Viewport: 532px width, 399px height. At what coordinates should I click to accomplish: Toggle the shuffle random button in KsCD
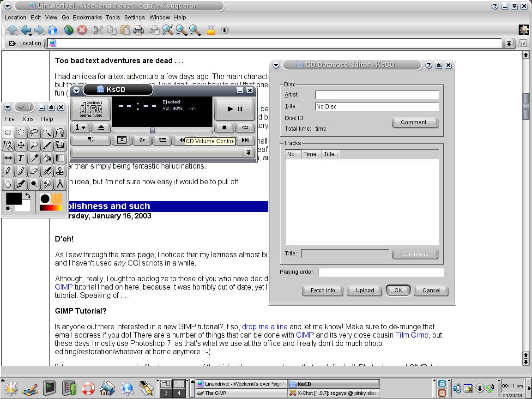142,140
